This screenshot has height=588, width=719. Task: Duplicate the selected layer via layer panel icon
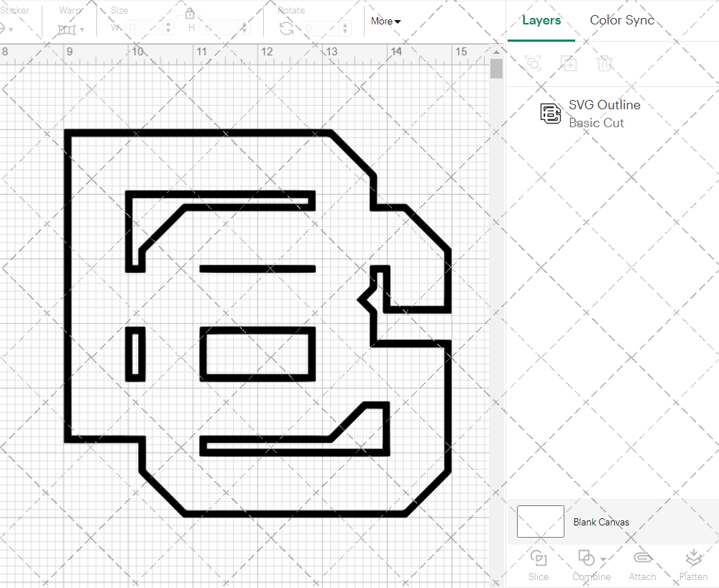[569, 63]
